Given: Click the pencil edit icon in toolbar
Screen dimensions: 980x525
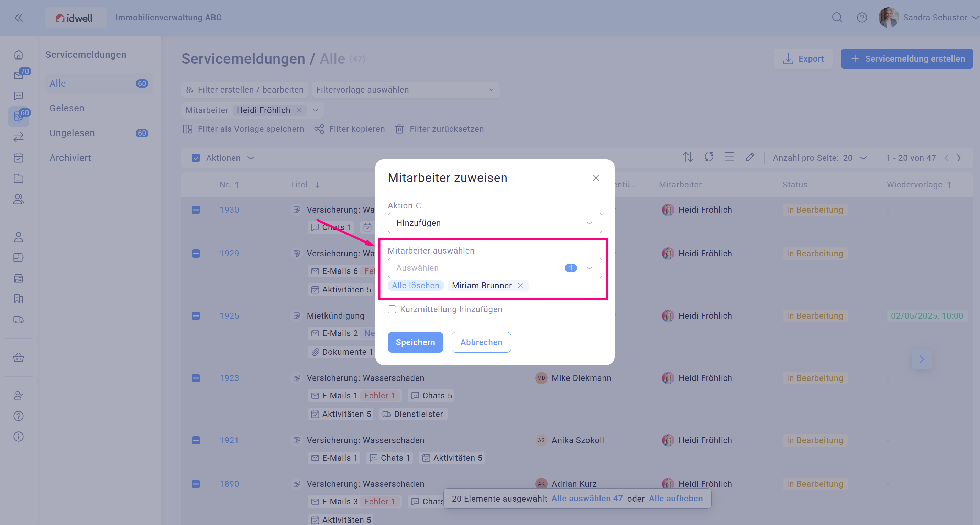Looking at the screenshot, I should 749,157.
